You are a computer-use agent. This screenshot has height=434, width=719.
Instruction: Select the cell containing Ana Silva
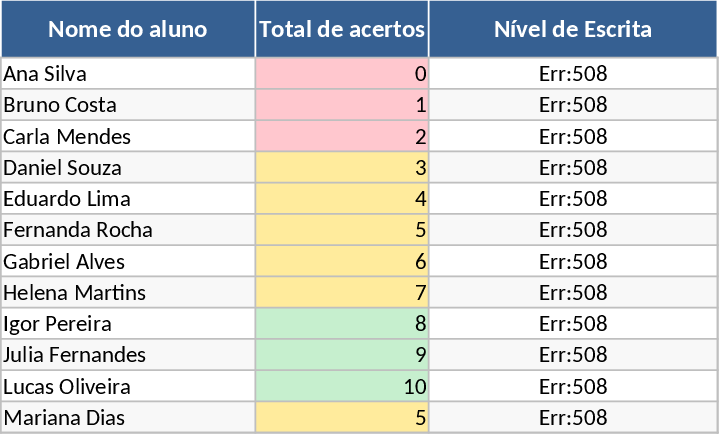(128, 74)
